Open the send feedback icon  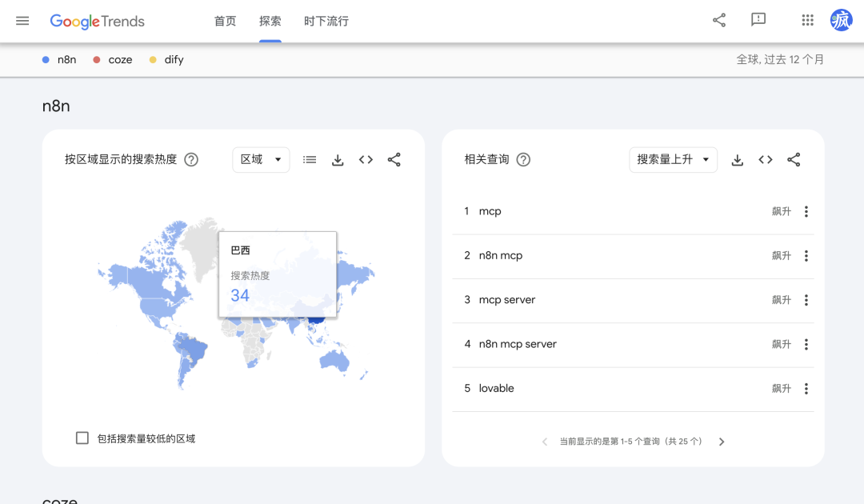click(x=758, y=21)
